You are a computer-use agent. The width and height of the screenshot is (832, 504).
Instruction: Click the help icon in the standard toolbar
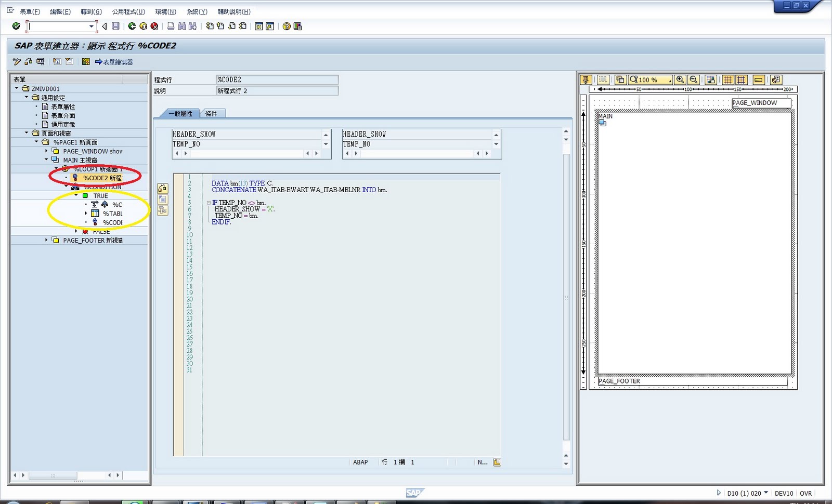pyautogui.click(x=285, y=26)
